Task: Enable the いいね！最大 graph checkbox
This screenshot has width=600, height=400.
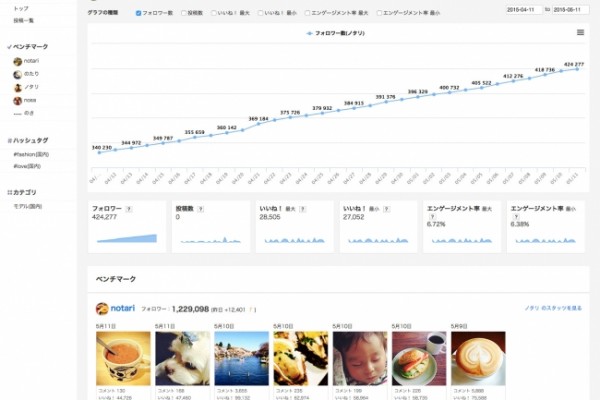Action: click(x=214, y=13)
